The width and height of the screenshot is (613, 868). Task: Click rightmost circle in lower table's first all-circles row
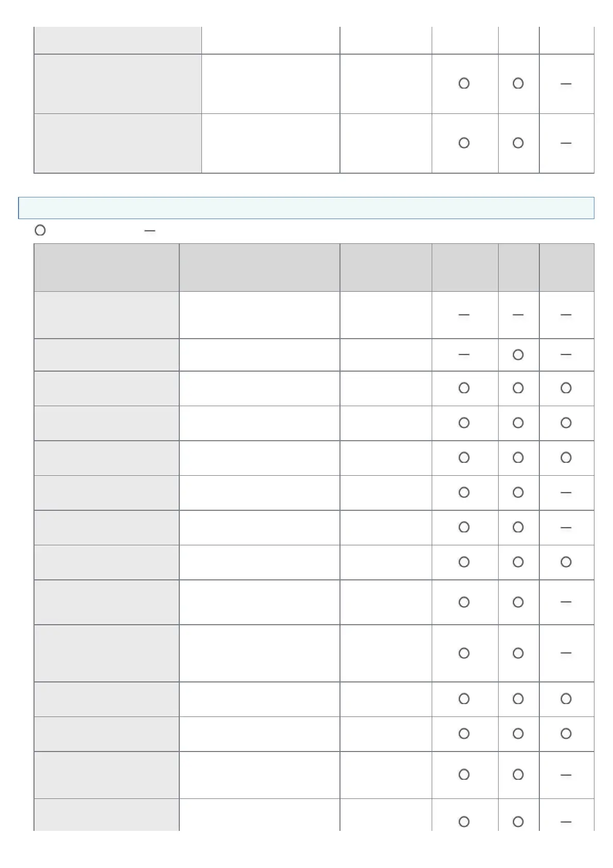(566, 388)
